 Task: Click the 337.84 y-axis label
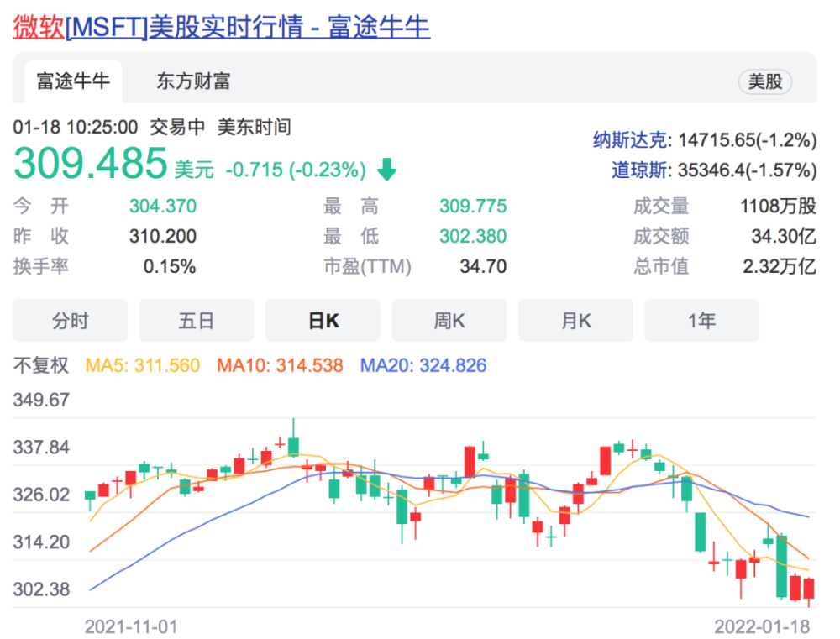[41, 448]
